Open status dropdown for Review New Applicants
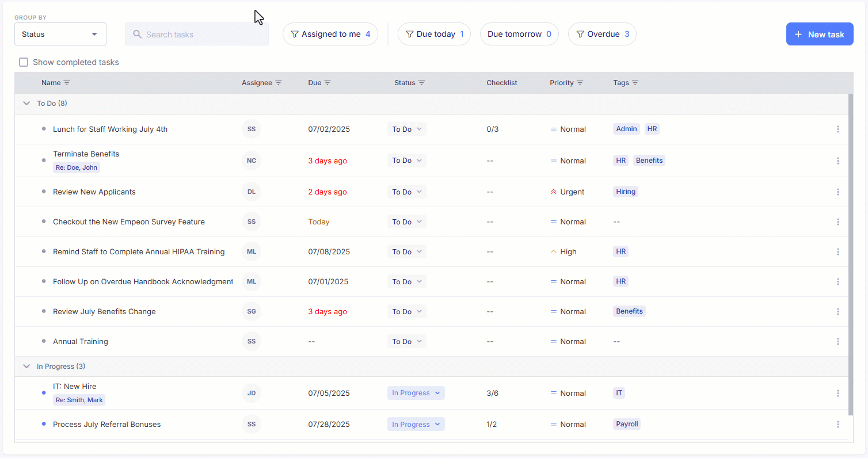This screenshot has height=458, width=868. (407, 192)
